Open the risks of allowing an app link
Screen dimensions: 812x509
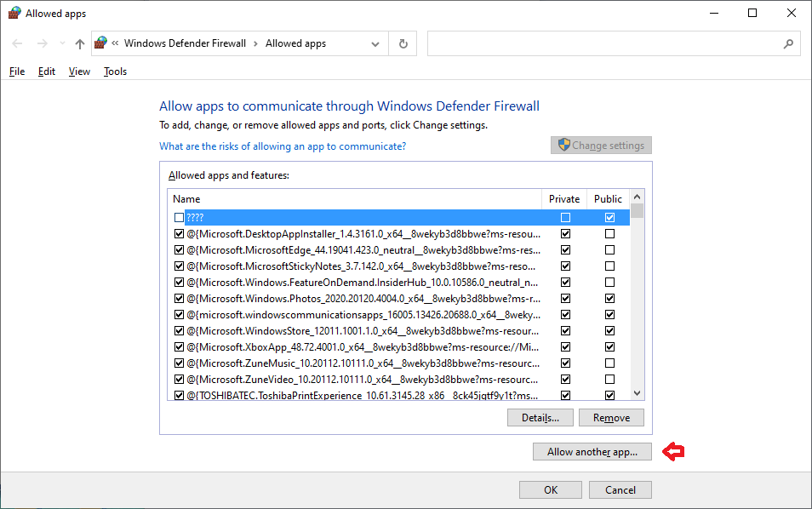tap(283, 146)
